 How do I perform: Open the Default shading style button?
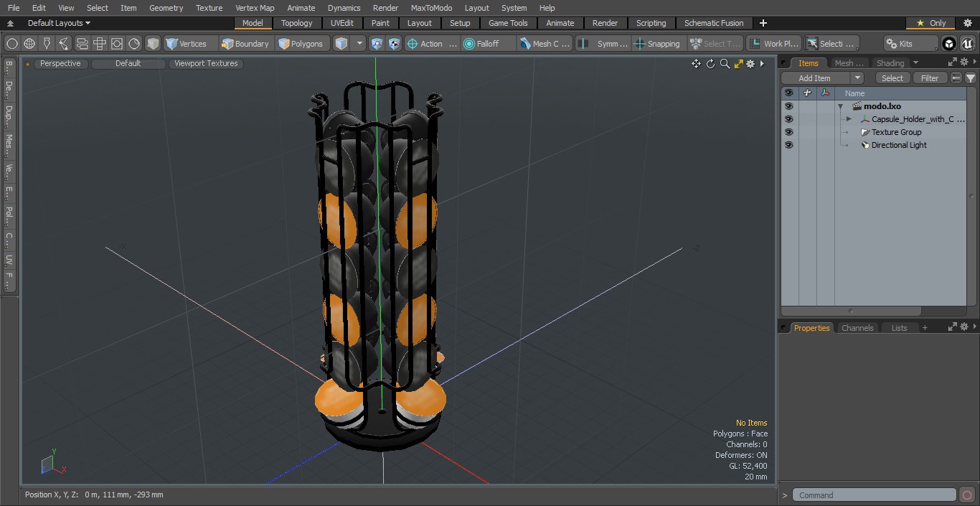pos(128,63)
